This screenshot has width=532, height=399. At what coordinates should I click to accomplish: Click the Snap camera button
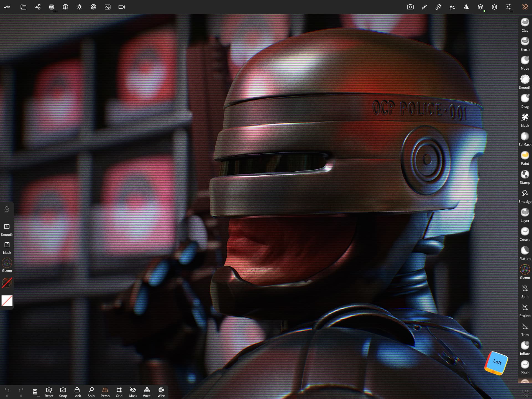63,392
